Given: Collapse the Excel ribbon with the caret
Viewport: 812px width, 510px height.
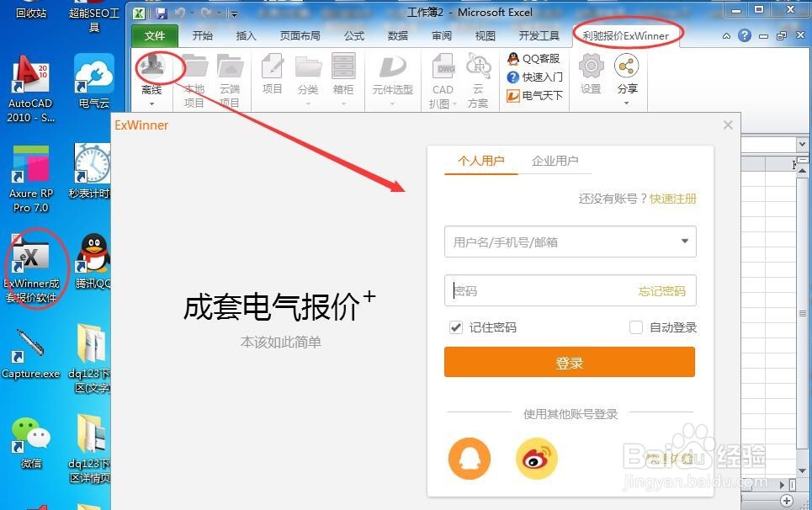Looking at the screenshot, I should [726, 36].
